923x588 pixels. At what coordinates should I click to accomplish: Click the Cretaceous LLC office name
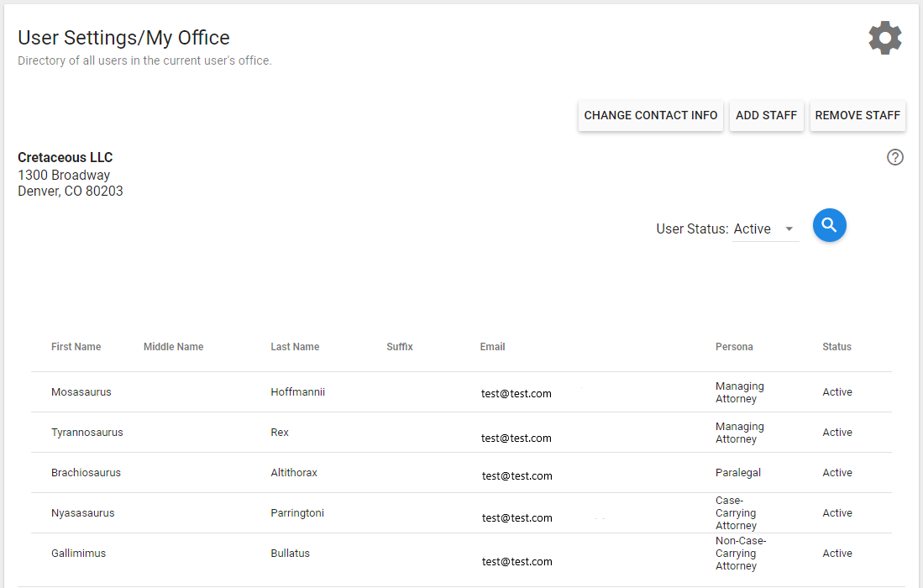coord(66,158)
